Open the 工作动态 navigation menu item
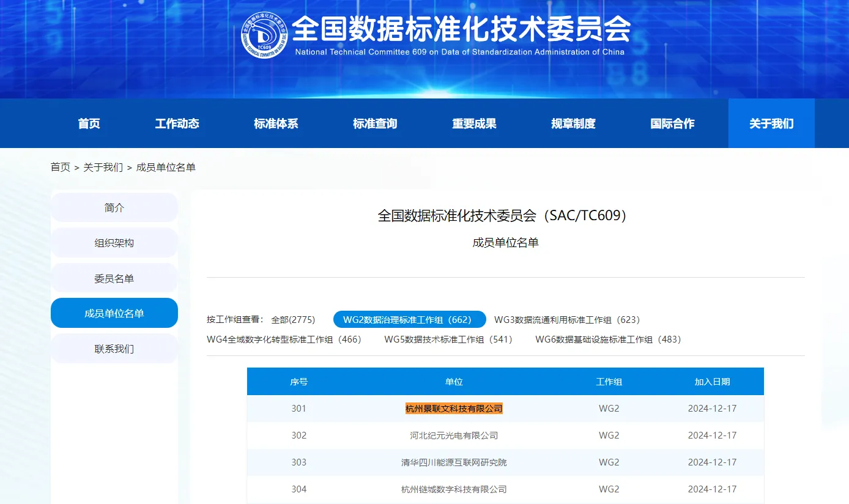The height and width of the screenshot is (504, 849). pos(177,124)
